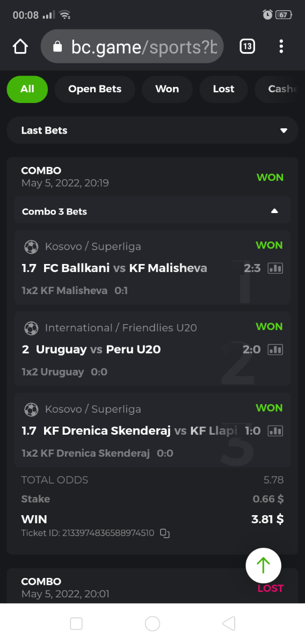
Task: Open the Last Bets dropdown
Action: coord(152,130)
